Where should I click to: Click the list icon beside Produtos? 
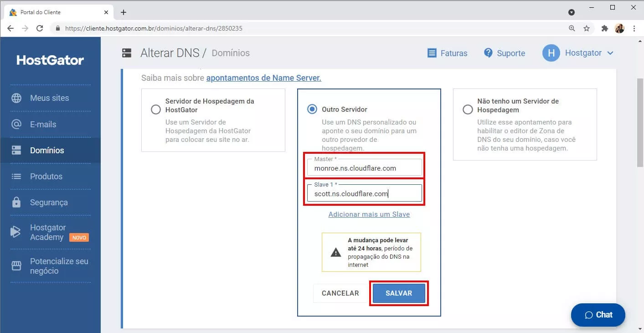16,176
